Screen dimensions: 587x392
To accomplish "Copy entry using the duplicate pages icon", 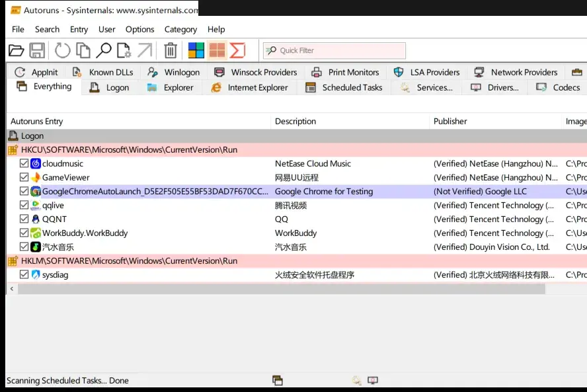I will tap(83, 50).
